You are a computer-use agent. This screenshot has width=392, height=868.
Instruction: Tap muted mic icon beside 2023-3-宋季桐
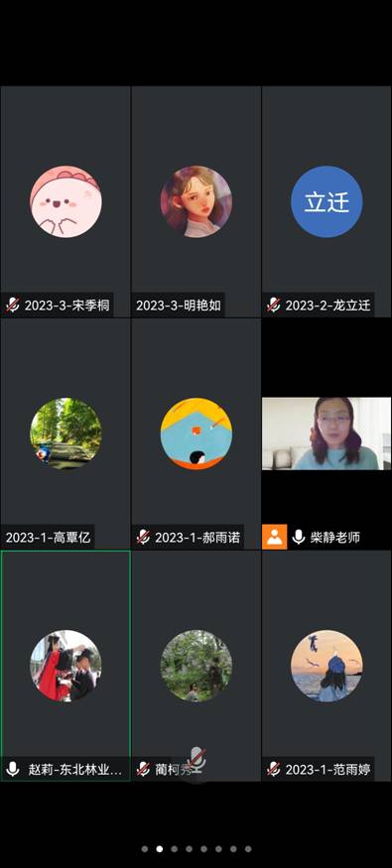click(x=13, y=306)
